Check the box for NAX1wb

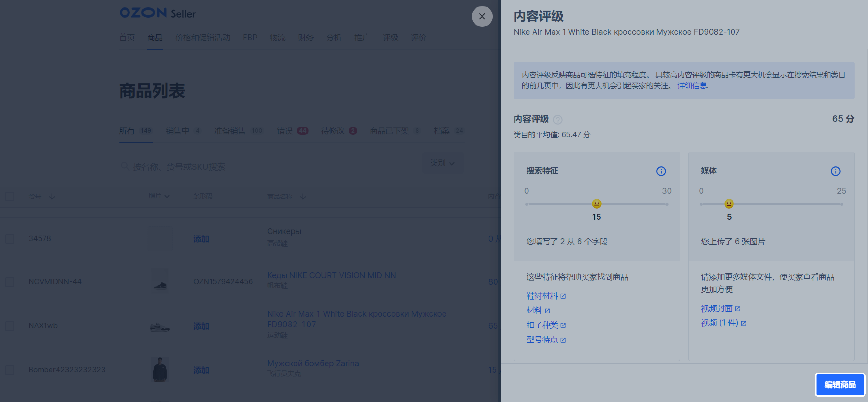(10, 326)
